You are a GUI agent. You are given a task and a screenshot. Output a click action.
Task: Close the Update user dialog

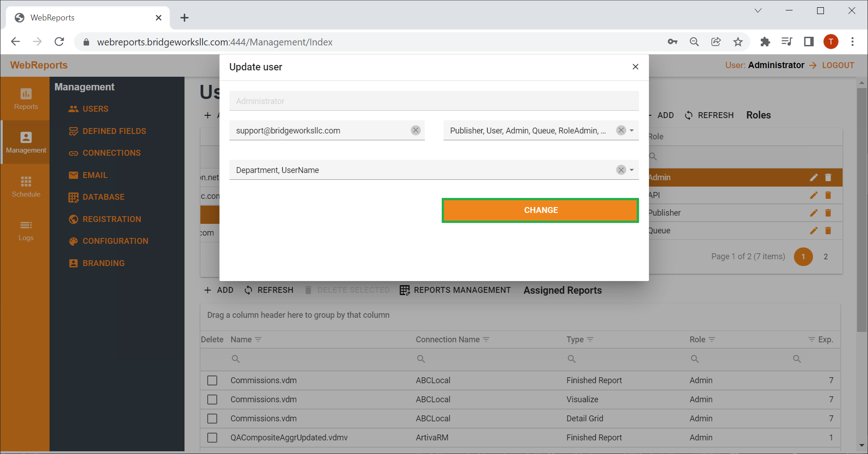(635, 67)
